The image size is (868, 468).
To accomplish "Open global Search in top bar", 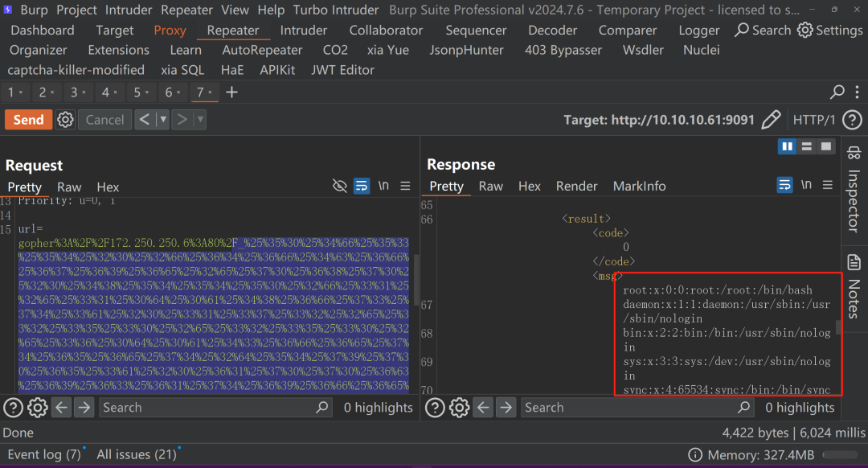I will click(763, 30).
